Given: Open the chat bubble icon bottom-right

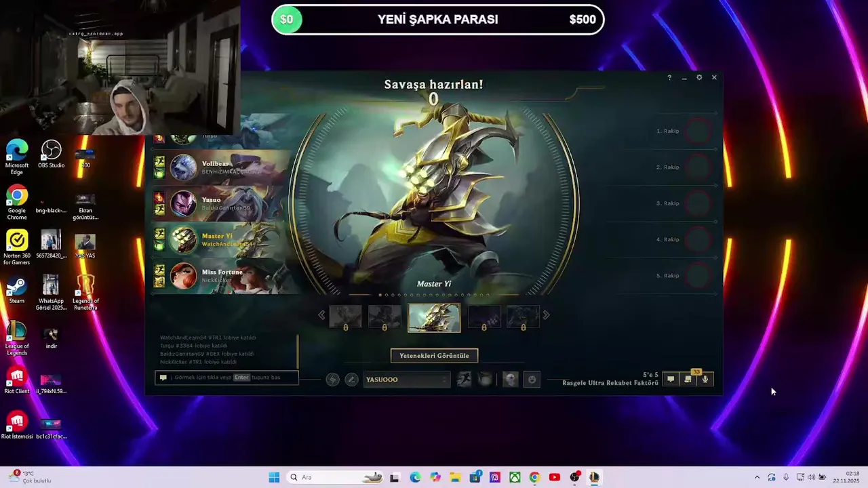Looking at the screenshot, I should (671, 380).
